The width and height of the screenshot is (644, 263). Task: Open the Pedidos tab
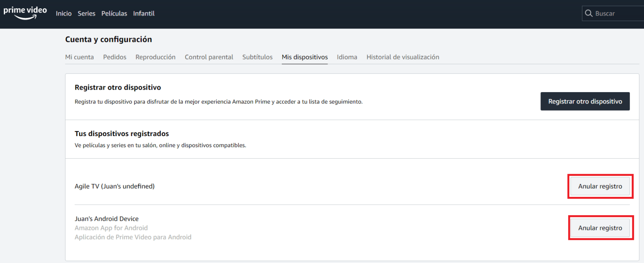coord(114,57)
